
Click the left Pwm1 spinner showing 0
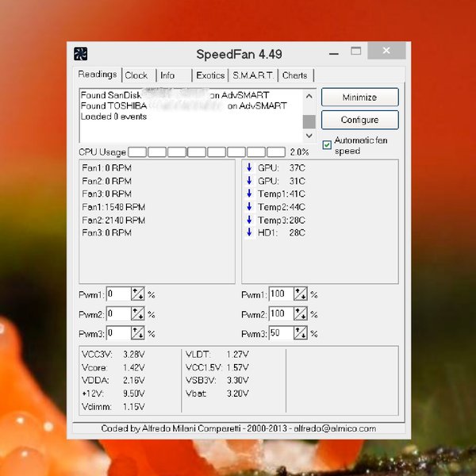coord(138,294)
